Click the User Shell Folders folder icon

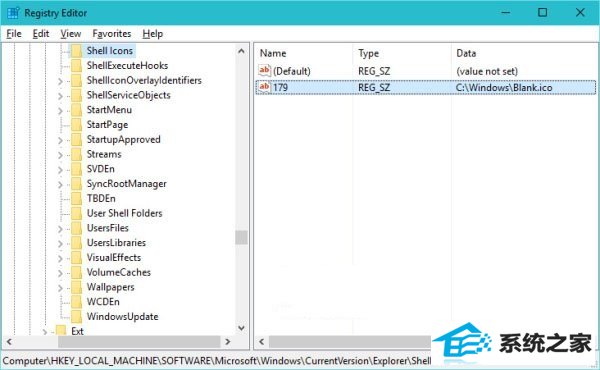point(77,213)
